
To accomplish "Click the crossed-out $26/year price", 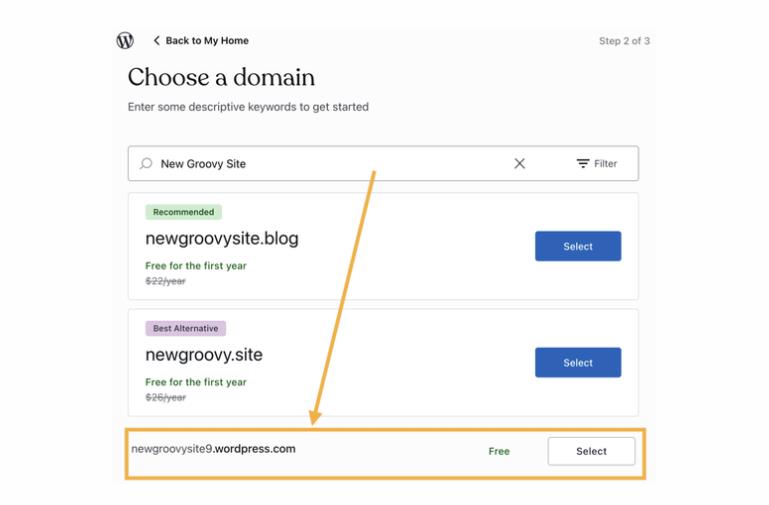I will pyautogui.click(x=165, y=397).
